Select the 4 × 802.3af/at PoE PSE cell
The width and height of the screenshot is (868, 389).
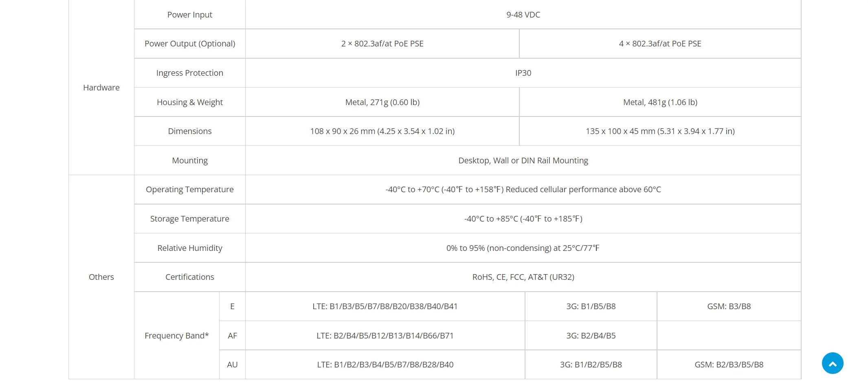click(660, 44)
